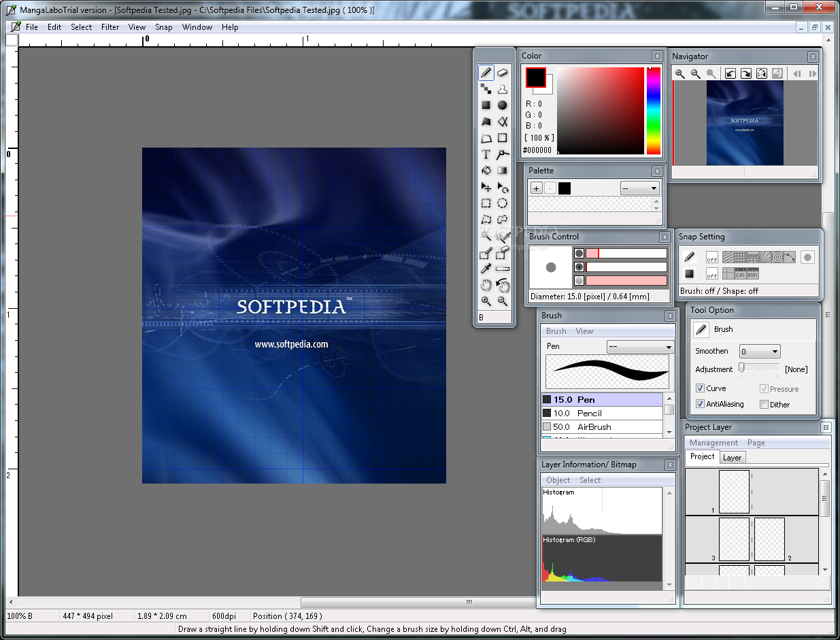
Task: Toggle shape snap off switch
Action: [x=711, y=273]
